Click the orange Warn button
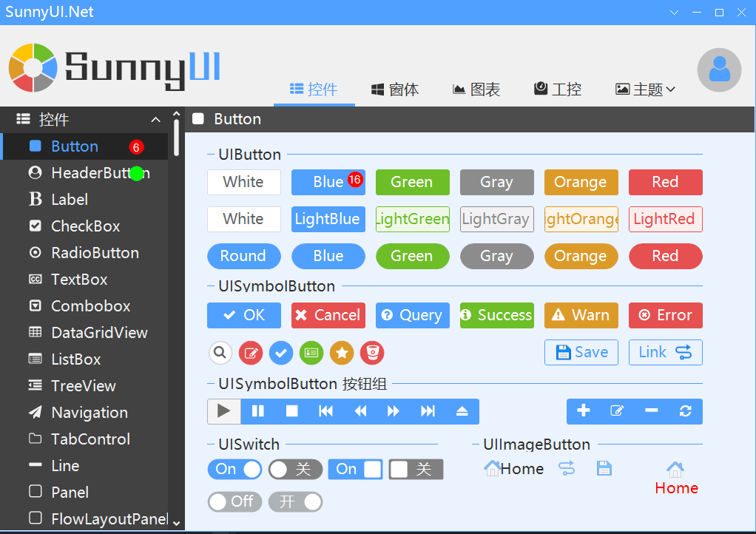Viewport: 756px width, 534px height. [581, 315]
